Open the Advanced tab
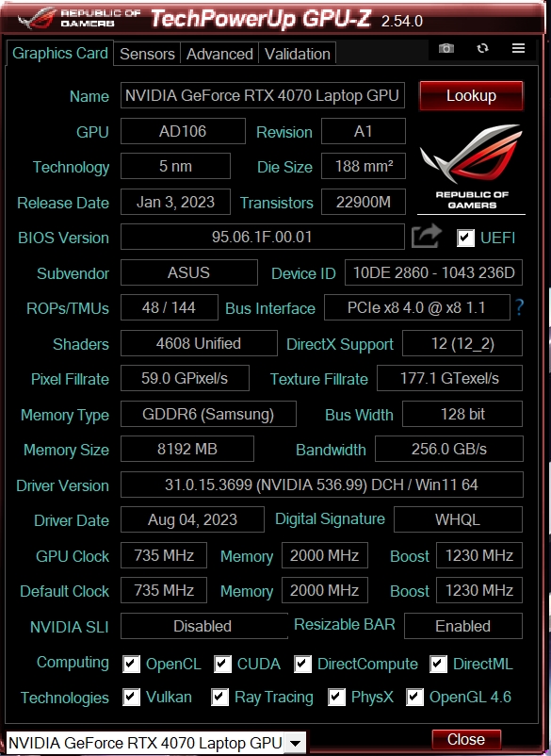 tap(219, 54)
